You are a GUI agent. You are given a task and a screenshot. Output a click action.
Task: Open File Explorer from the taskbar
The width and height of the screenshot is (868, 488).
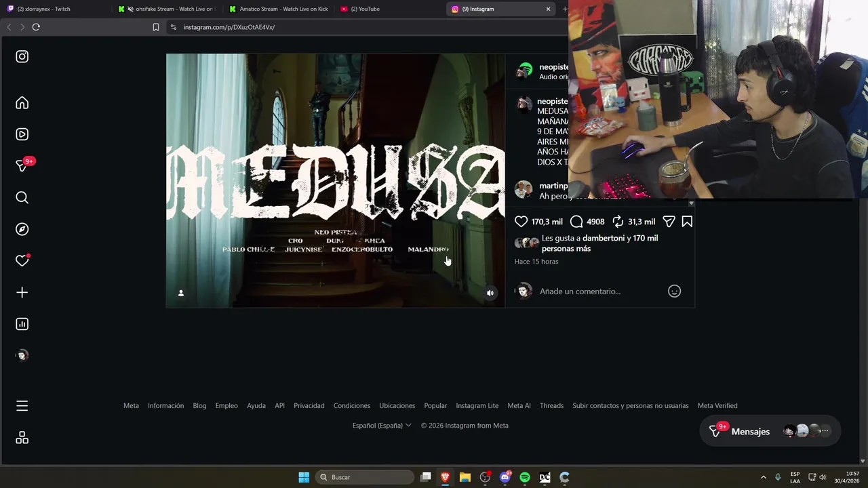click(x=465, y=477)
